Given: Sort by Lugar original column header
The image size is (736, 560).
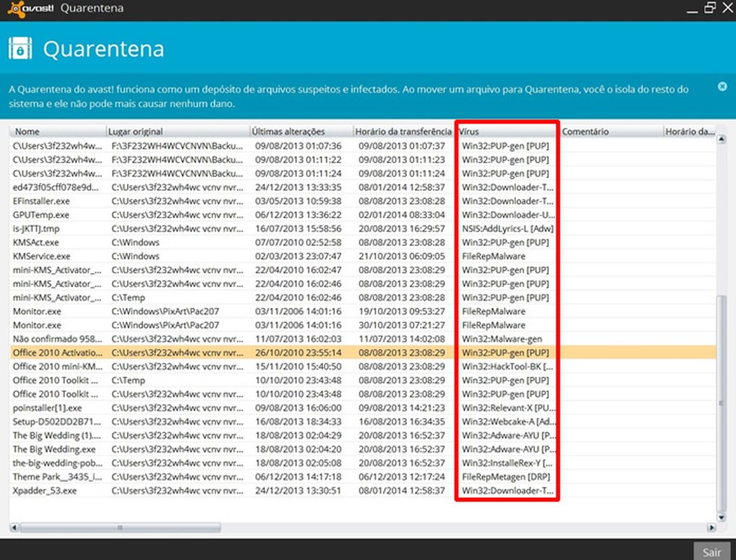Looking at the screenshot, I should 178,132.
